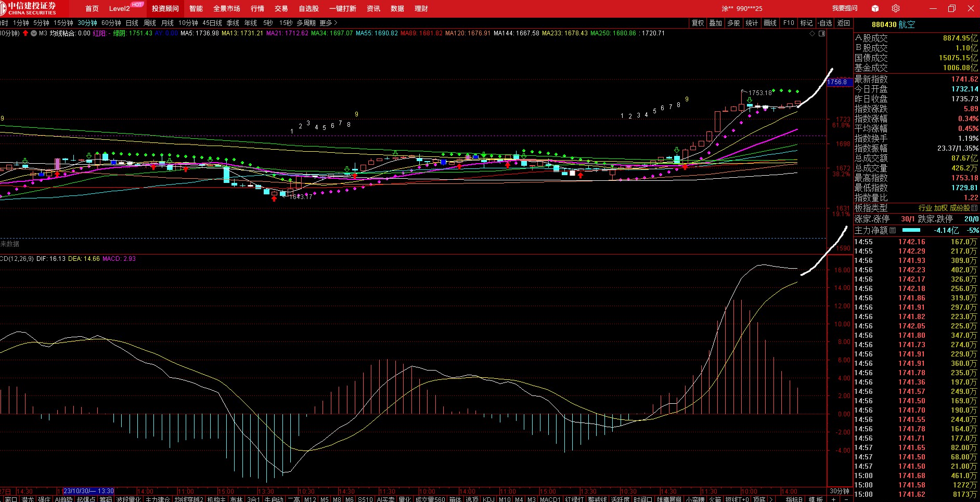Click the red up-arrow indicator icon
This screenshot has height=502, width=980.
(x=25, y=33)
